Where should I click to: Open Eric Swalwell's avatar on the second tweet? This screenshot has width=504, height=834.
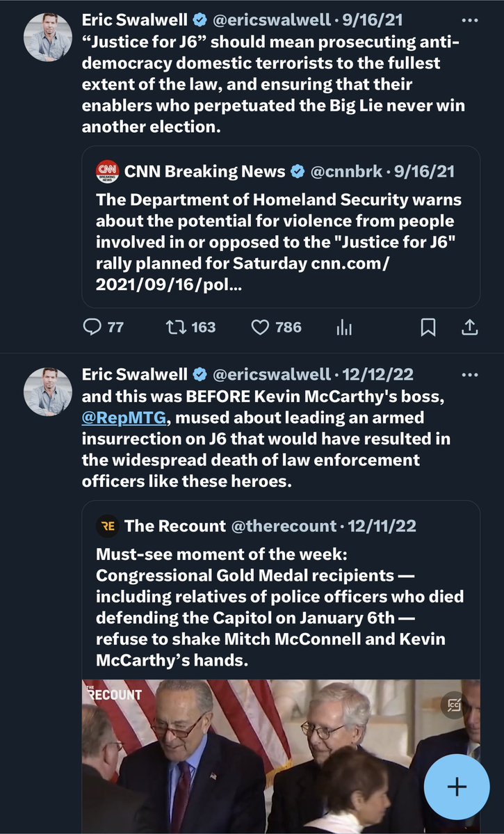48,391
